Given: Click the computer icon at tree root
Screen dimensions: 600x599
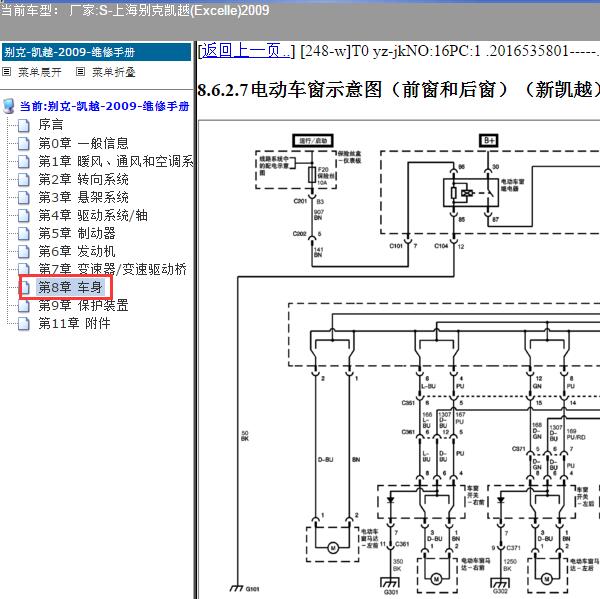Looking at the screenshot, I should pos(8,106).
